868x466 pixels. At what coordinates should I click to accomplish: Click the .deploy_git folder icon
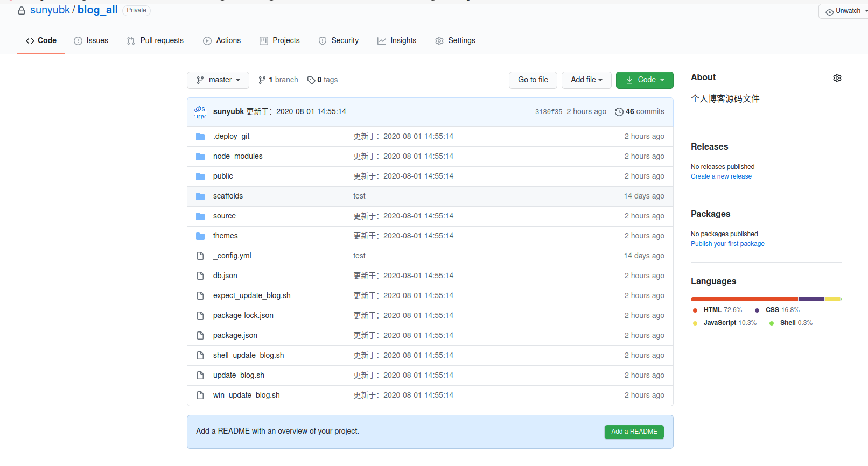tap(200, 137)
